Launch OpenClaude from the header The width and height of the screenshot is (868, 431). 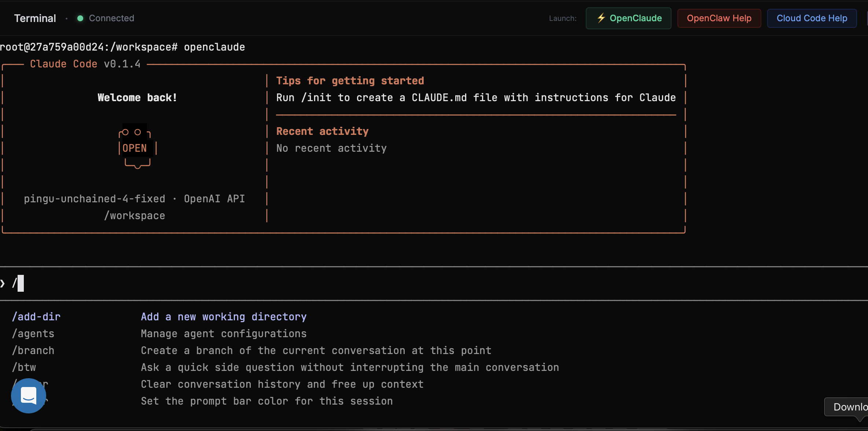coord(628,18)
